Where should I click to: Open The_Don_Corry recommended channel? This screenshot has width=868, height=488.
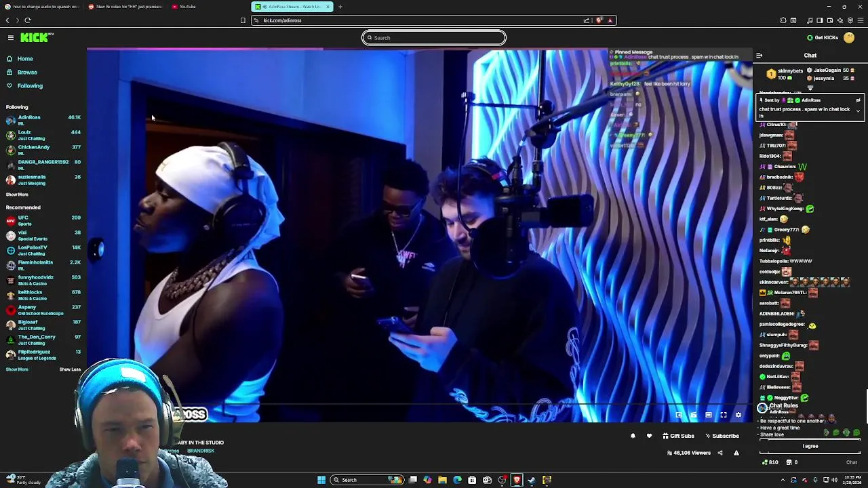(x=43, y=340)
